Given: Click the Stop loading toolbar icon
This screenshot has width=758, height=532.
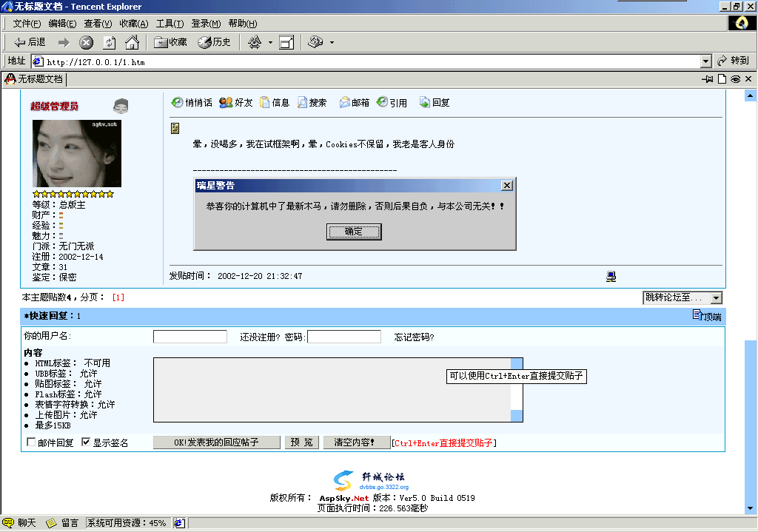Looking at the screenshot, I should click(x=87, y=42).
